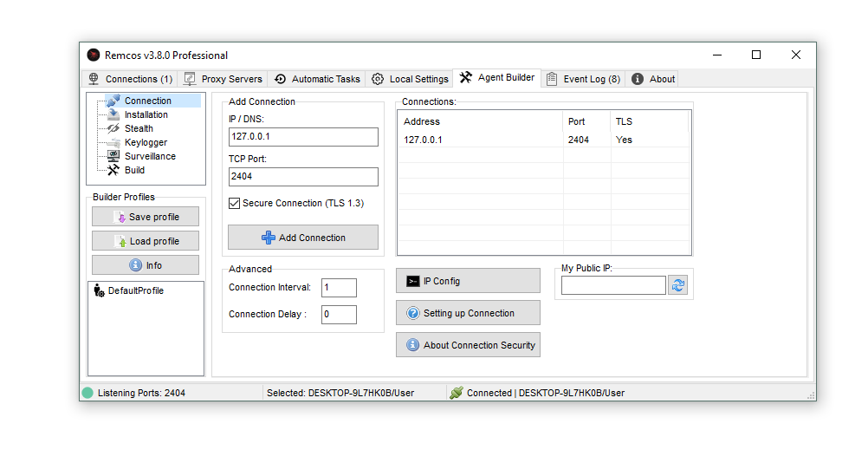Click the Save profile button
The width and height of the screenshot is (868, 463).
(x=146, y=217)
